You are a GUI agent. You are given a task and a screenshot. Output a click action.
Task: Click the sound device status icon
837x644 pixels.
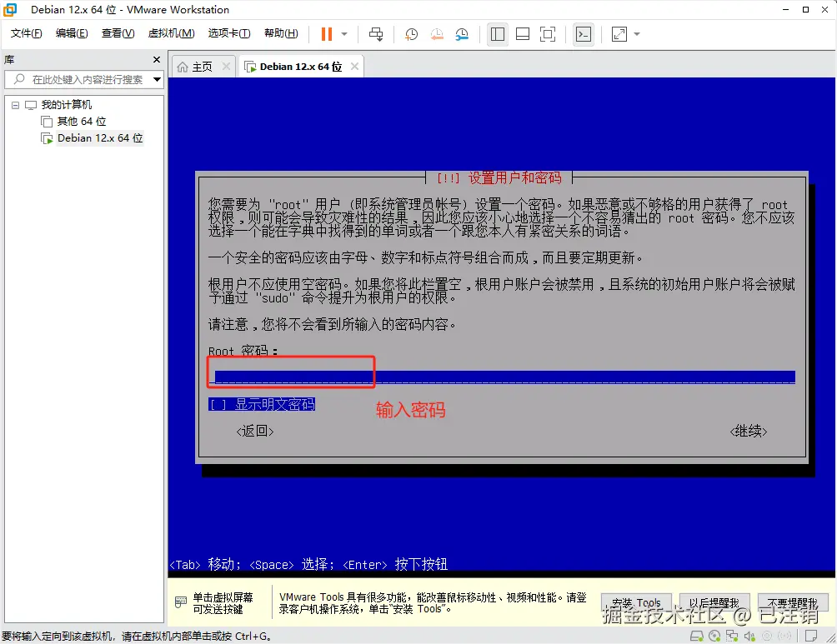point(750,635)
